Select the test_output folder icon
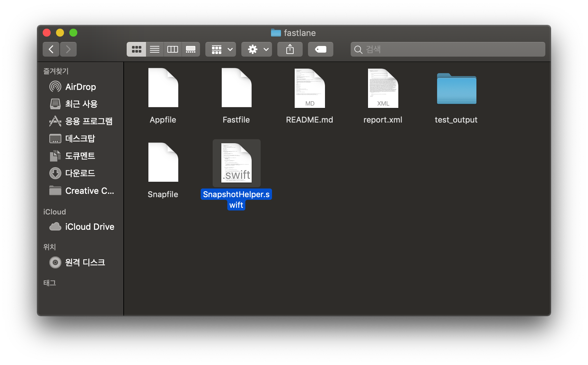This screenshot has width=588, height=365. pyautogui.click(x=457, y=89)
